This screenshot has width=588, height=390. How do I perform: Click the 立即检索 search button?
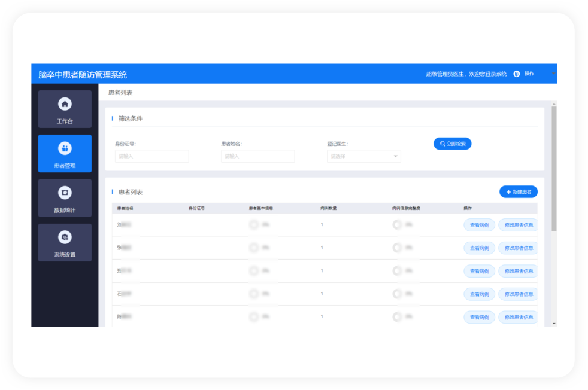[452, 144]
